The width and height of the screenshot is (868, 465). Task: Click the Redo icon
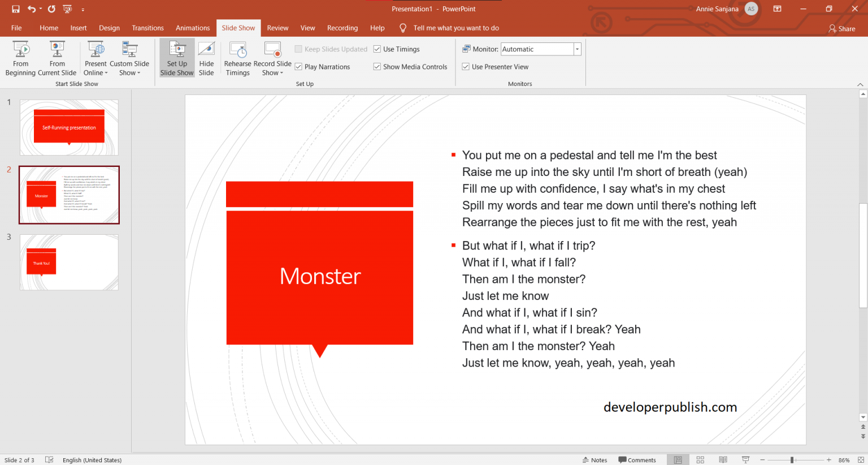point(52,8)
